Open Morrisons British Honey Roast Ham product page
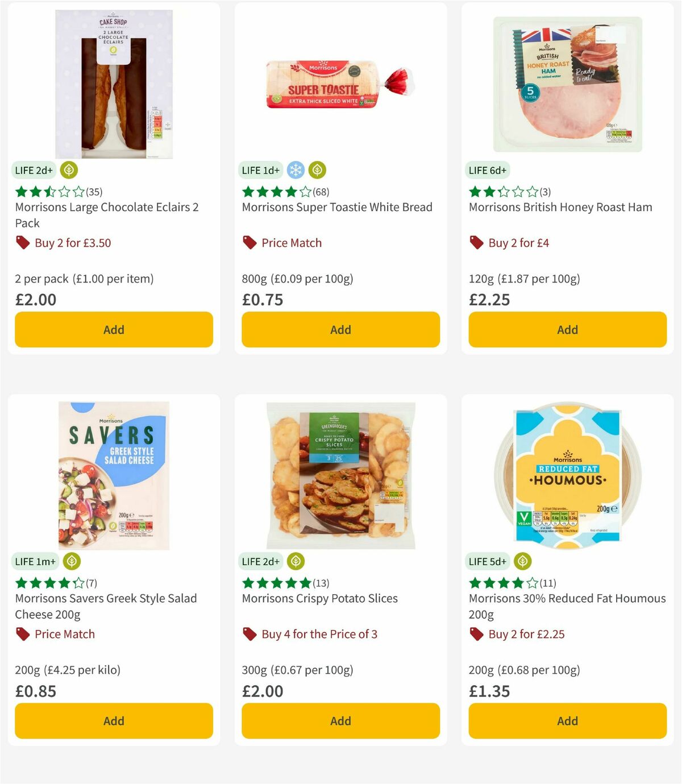Viewport: 682px width, 784px height. [560, 207]
